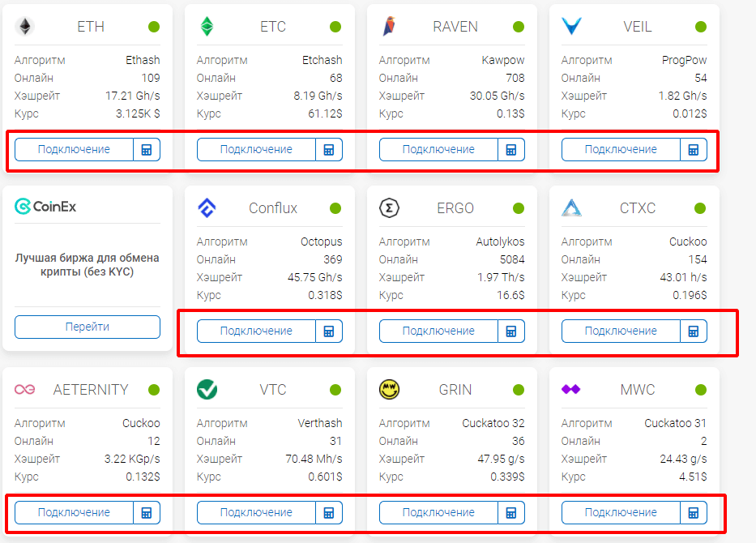Click the 1.97 Th/s hashrate
The image size is (756, 543).
tap(501, 277)
